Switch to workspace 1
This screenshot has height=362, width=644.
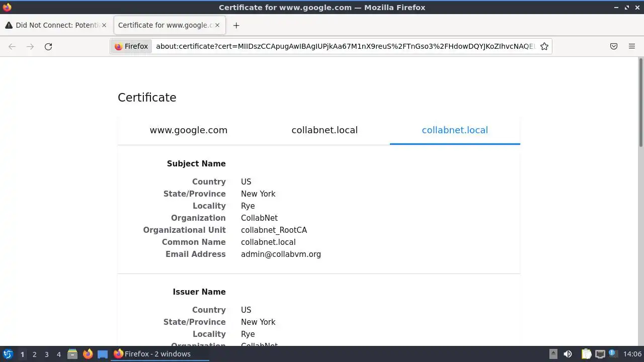(22, 354)
